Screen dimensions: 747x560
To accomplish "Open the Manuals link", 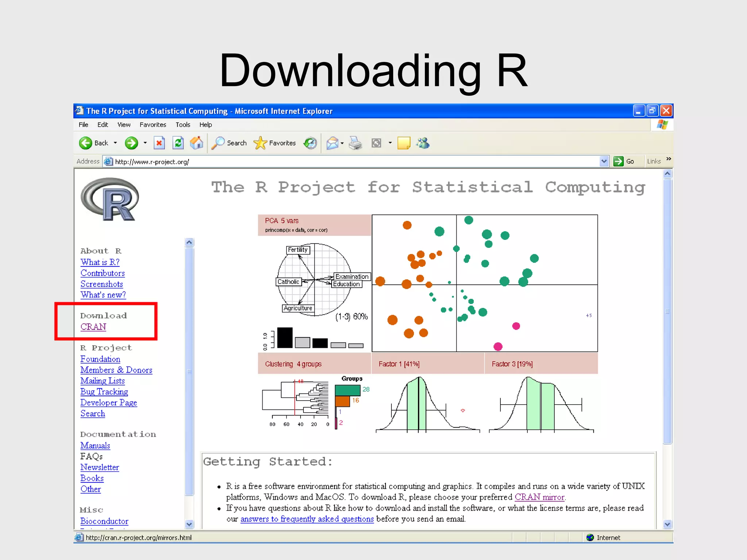I will [x=95, y=446].
